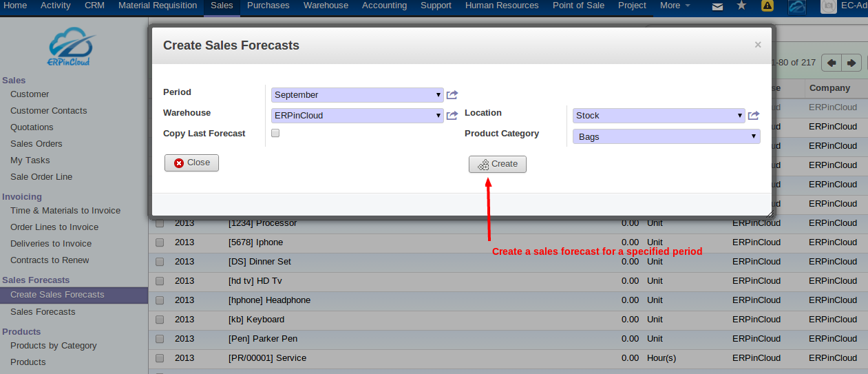
Task: Open Quotations in the sidebar
Action: click(x=32, y=127)
